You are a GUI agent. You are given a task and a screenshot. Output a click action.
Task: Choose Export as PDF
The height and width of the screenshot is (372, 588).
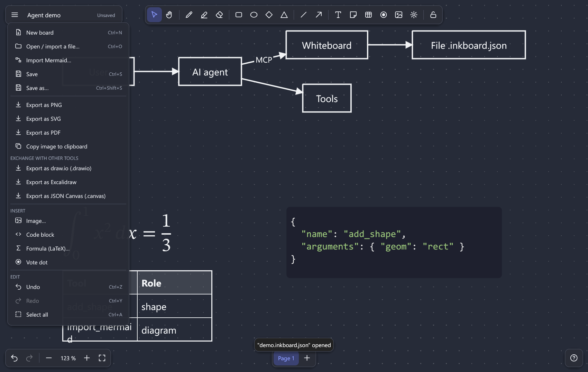tap(68, 133)
